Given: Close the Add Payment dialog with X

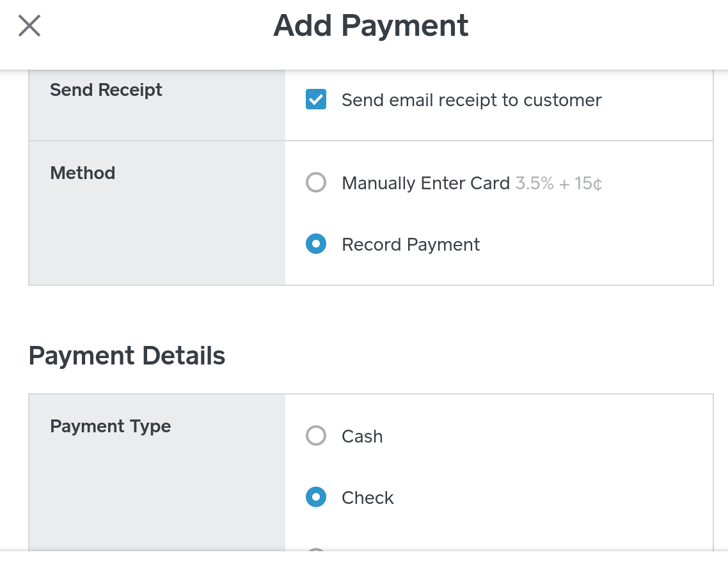Looking at the screenshot, I should click(x=29, y=26).
